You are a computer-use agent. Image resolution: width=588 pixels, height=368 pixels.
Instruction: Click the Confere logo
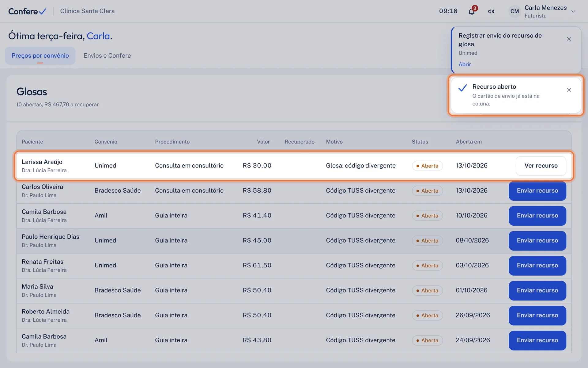click(x=27, y=11)
